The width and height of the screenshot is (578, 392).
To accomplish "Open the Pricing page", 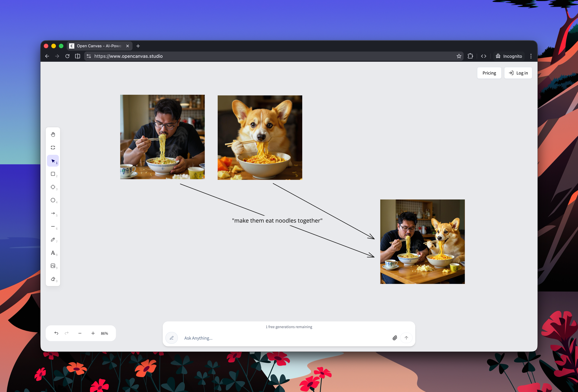I will 489,73.
